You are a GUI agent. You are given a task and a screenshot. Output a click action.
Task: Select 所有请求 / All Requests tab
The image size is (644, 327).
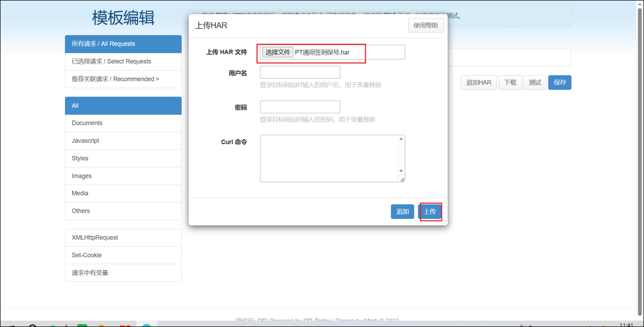tap(123, 44)
